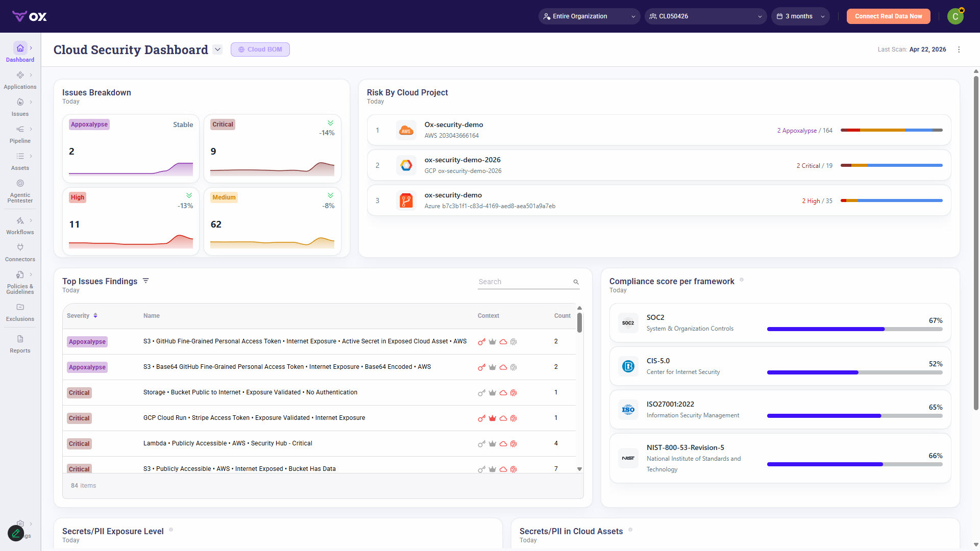The image size is (980, 551).
Task: Open the Connectors sidebar icon
Action: [x=20, y=247]
